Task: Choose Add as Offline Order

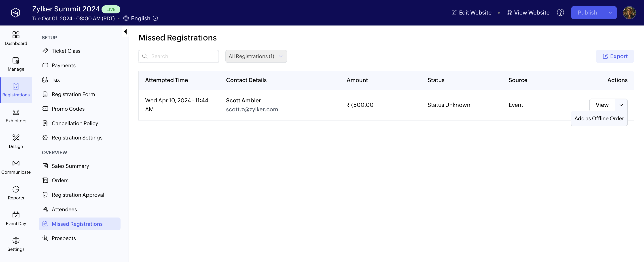Action: (x=599, y=118)
